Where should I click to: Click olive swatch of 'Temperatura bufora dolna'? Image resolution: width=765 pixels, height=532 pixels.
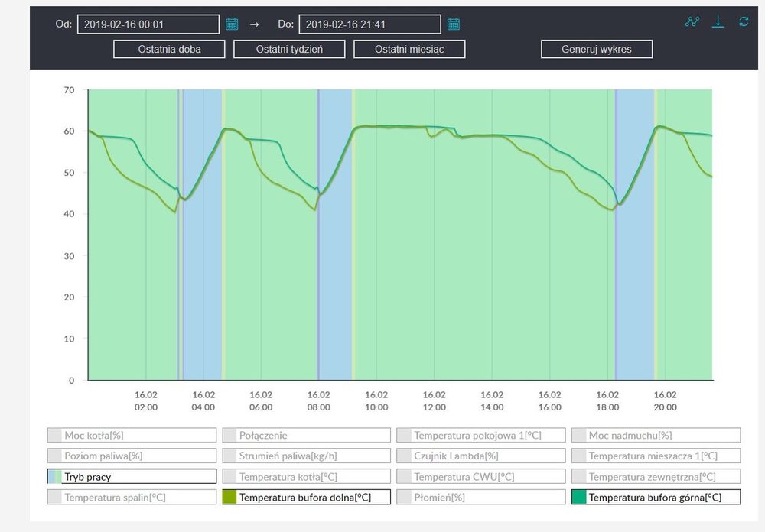click(x=229, y=498)
